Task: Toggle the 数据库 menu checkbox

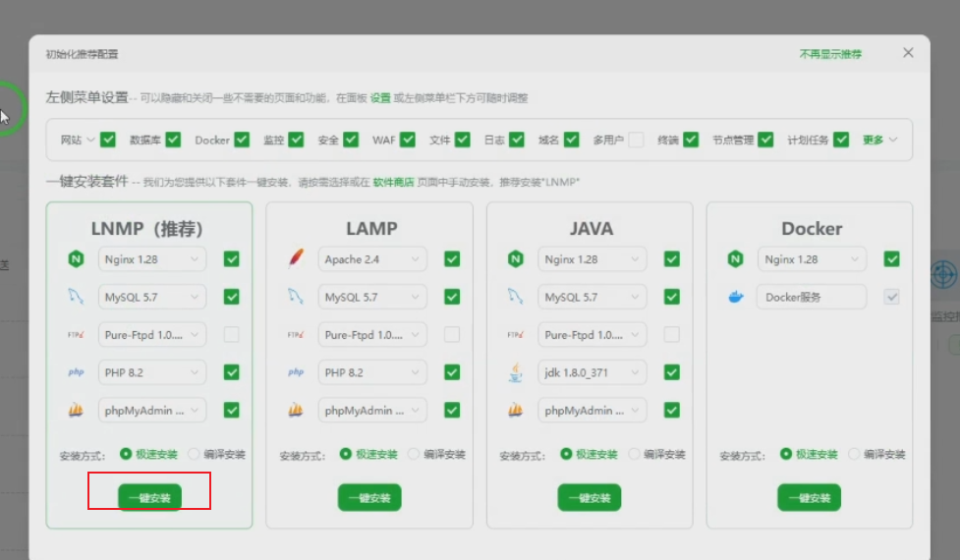Action: pos(173,140)
